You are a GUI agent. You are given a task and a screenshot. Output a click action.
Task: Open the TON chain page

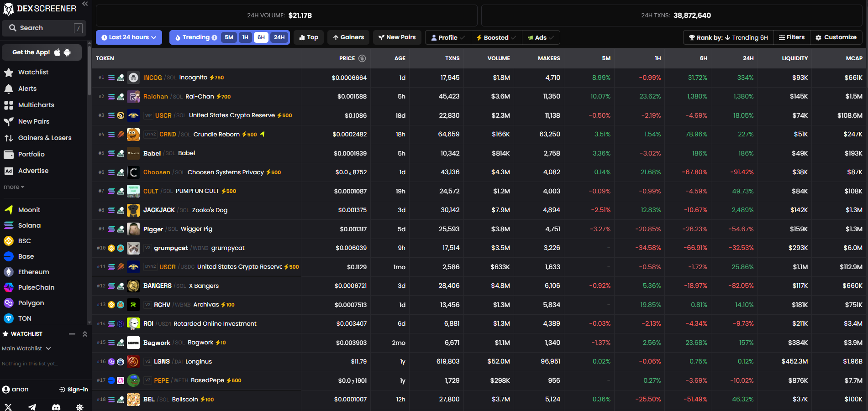click(25, 318)
